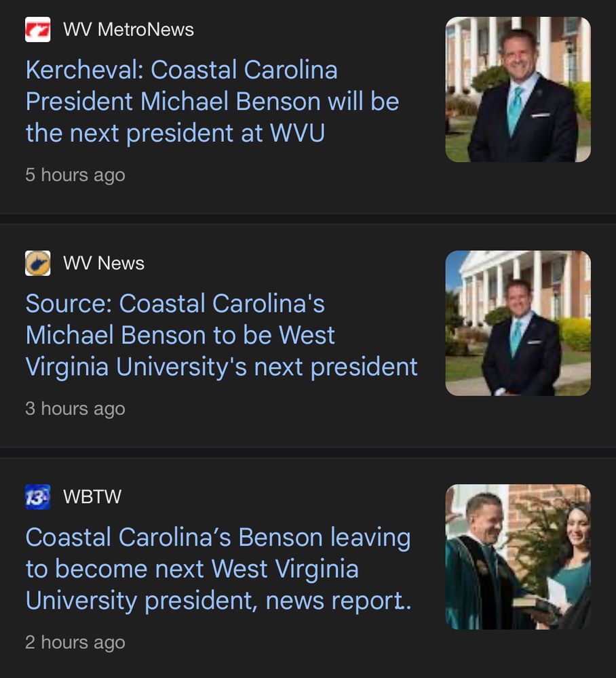Click the '3 hours ago' timestamp
The height and width of the screenshot is (678, 616).
75,409
